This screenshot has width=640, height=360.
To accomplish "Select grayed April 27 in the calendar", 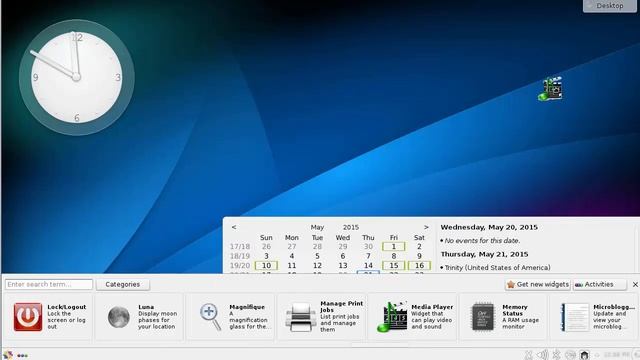I will point(291,247).
